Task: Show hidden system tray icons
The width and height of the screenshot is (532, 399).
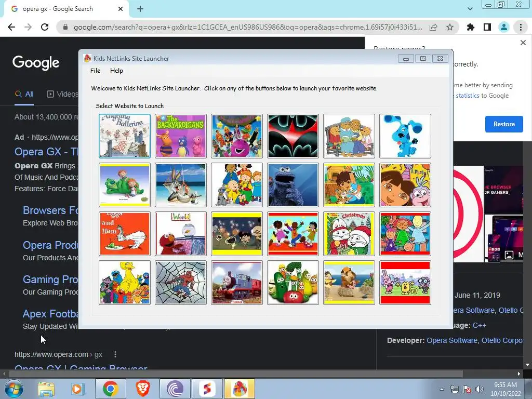Action: (442, 389)
